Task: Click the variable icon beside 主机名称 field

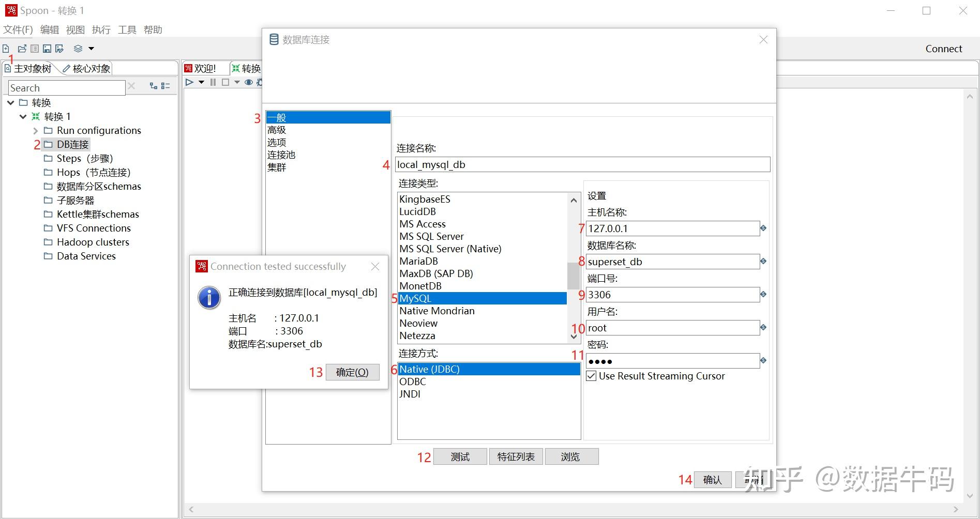Action: click(x=763, y=228)
